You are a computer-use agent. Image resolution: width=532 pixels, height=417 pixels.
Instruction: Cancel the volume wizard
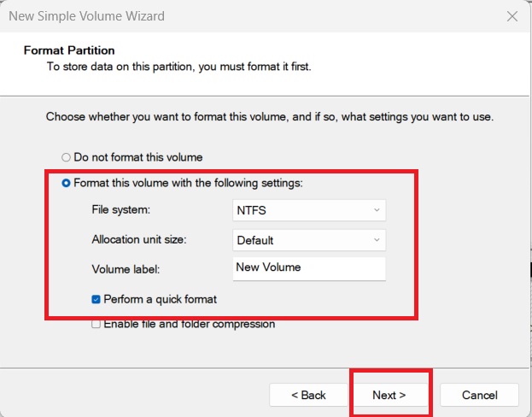(479, 395)
